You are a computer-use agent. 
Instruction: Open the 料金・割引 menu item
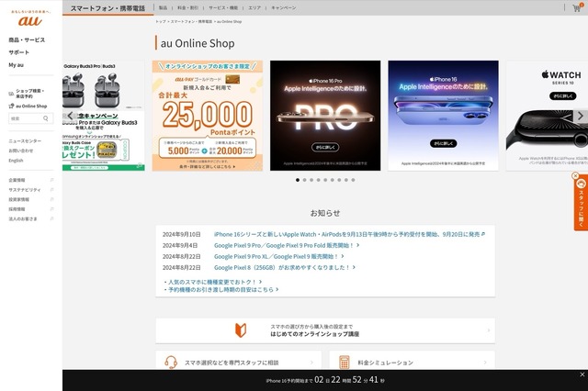(x=187, y=8)
